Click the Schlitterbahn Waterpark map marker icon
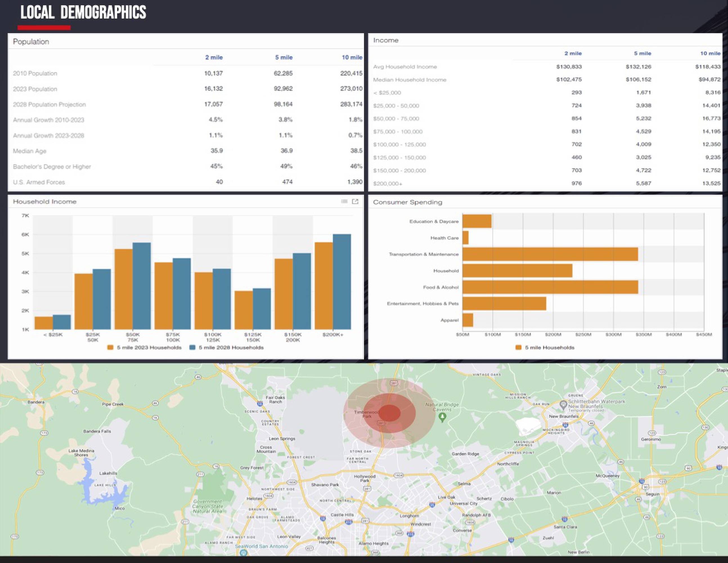 [x=563, y=405]
